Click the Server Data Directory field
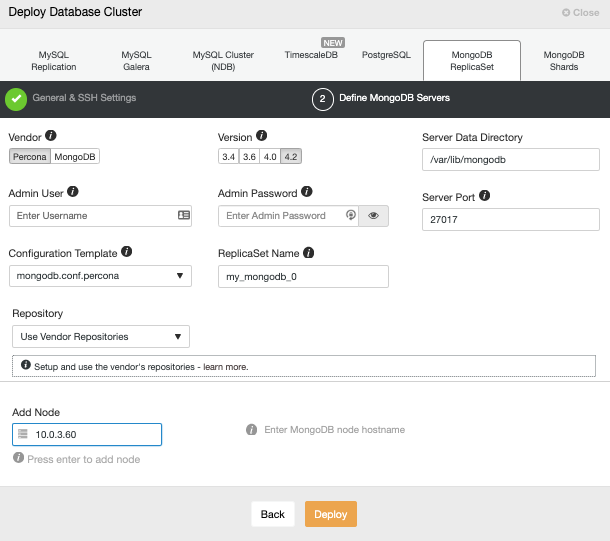The width and height of the screenshot is (610, 541). pyautogui.click(x=511, y=159)
